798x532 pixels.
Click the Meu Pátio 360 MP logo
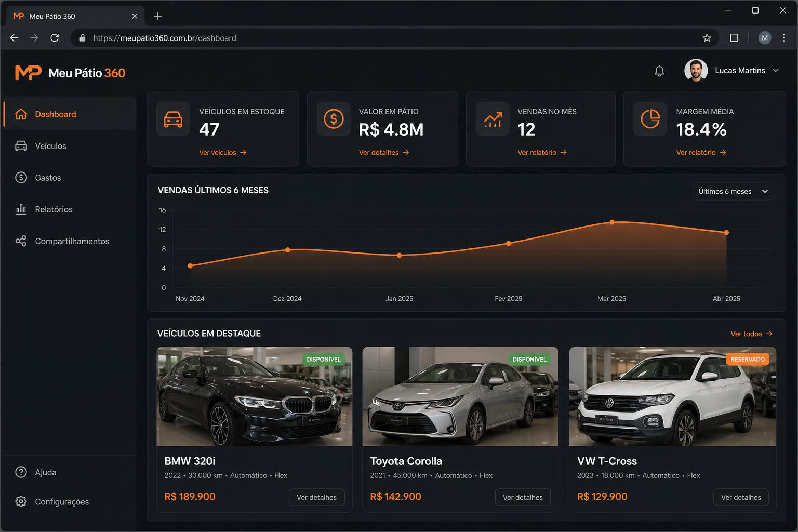[28, 73]
